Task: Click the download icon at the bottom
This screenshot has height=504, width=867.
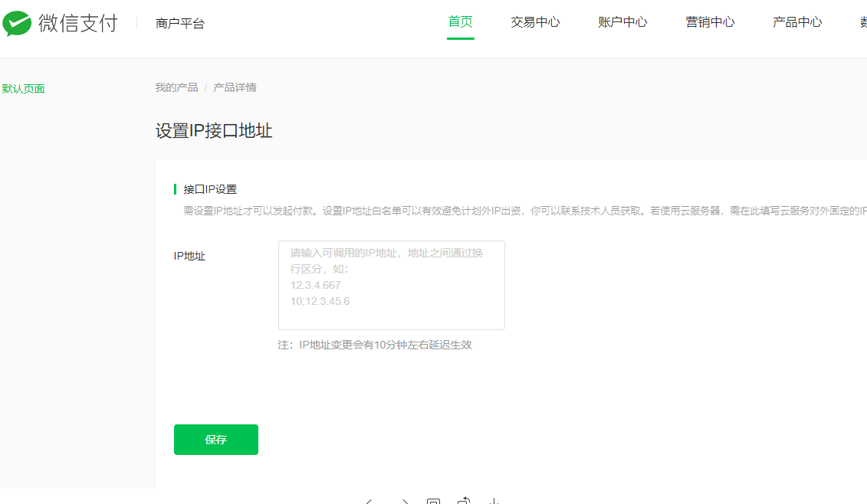Action: 494,502
